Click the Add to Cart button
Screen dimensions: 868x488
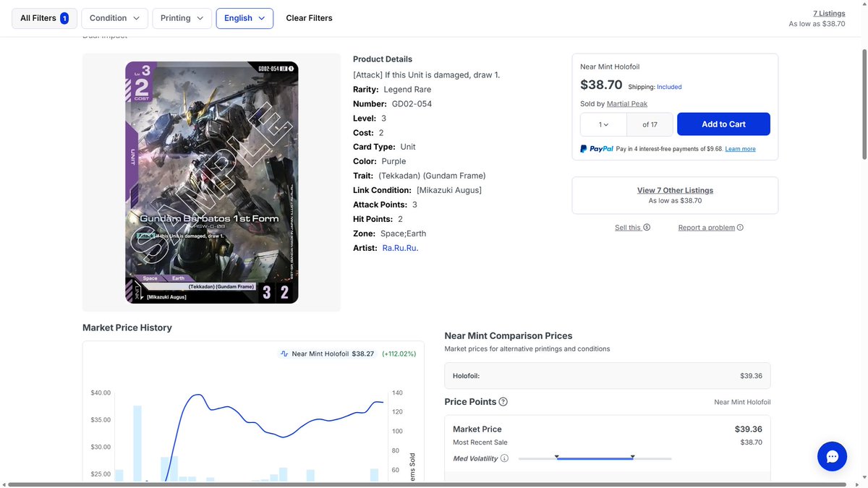click(x=723, y=124)
